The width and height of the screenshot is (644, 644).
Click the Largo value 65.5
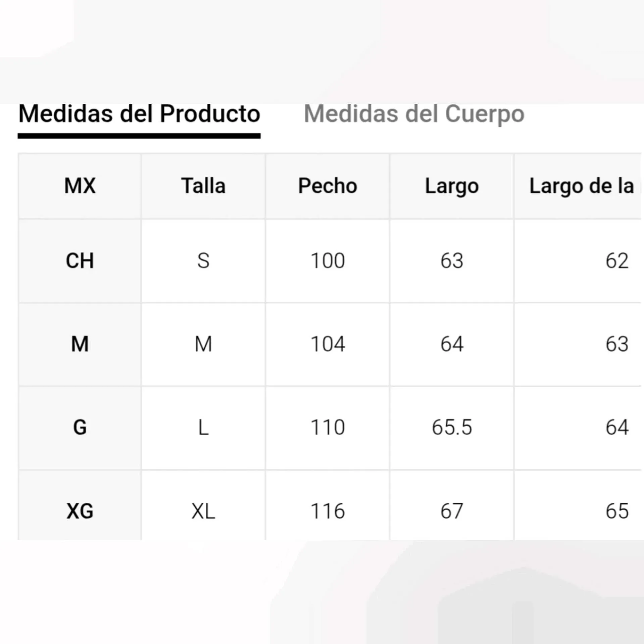[452, 428]
